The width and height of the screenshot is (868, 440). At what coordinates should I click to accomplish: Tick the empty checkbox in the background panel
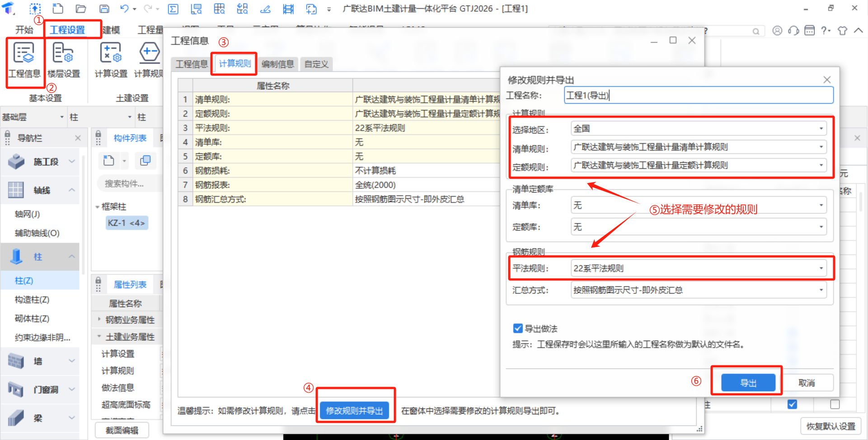[x=835, y=404]
